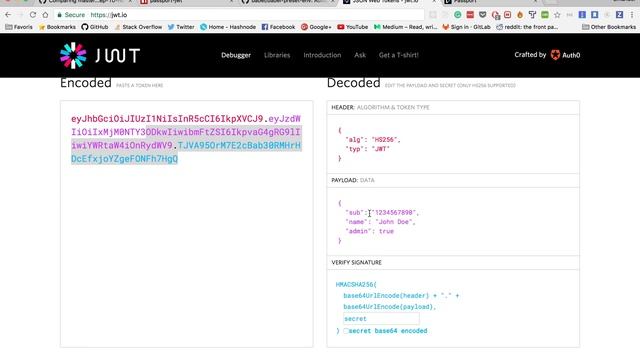Open the Libraries nav item

[277, 55]
